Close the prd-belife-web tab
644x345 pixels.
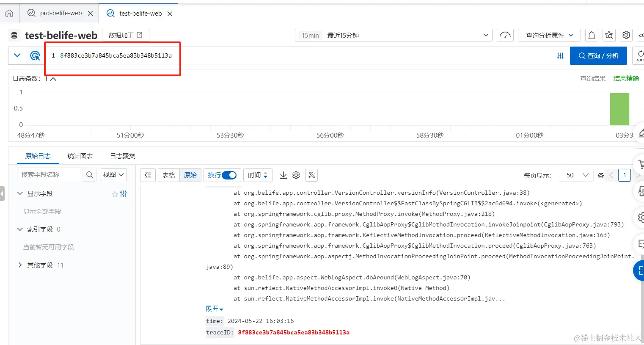[90, 13]
